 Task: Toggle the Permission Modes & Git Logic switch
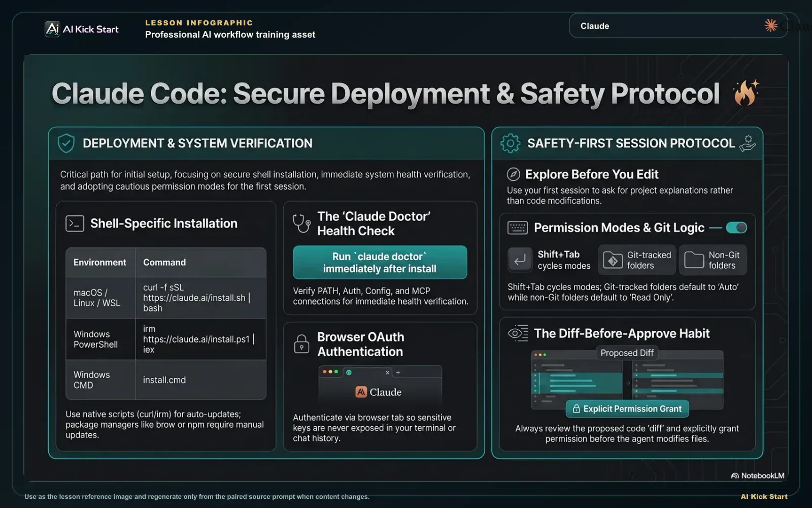[736, 228]
